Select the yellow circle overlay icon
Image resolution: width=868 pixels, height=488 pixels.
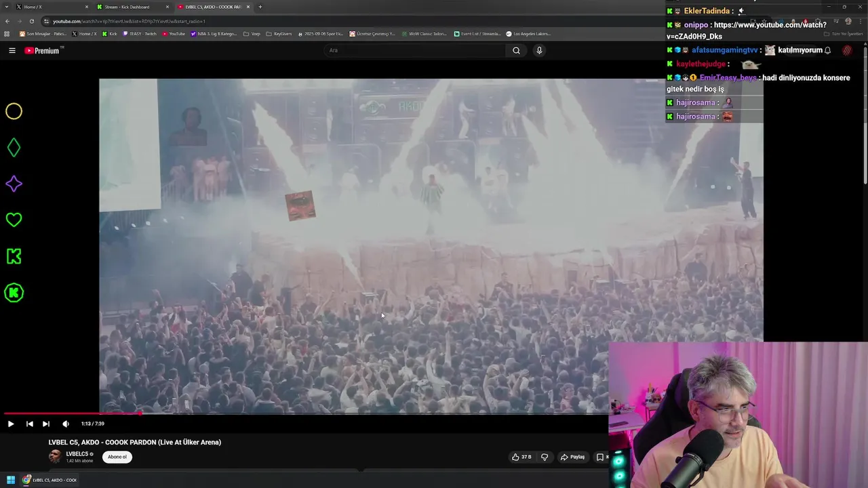(x=14, y=111)
